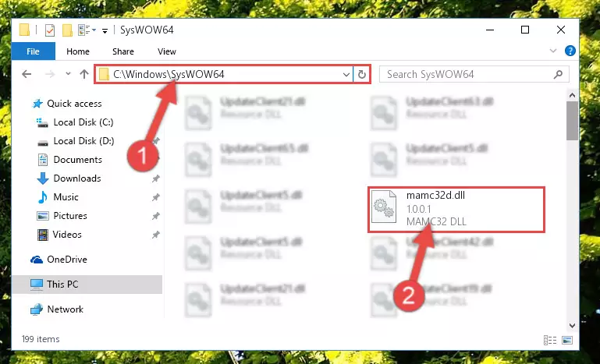Click the address bar showing C:\Windows\SysWOW64
This screenshot has height=364, width=600.
224,74
